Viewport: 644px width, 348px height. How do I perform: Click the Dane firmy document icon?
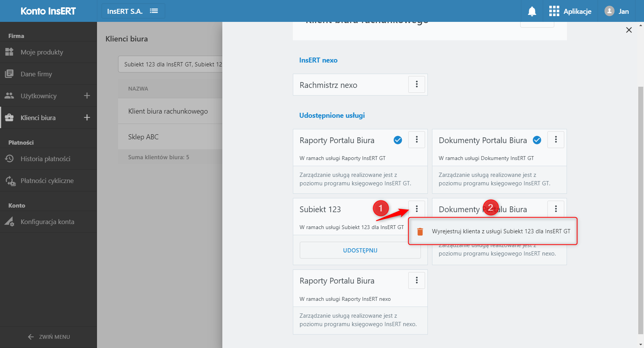tap(9, 74)
